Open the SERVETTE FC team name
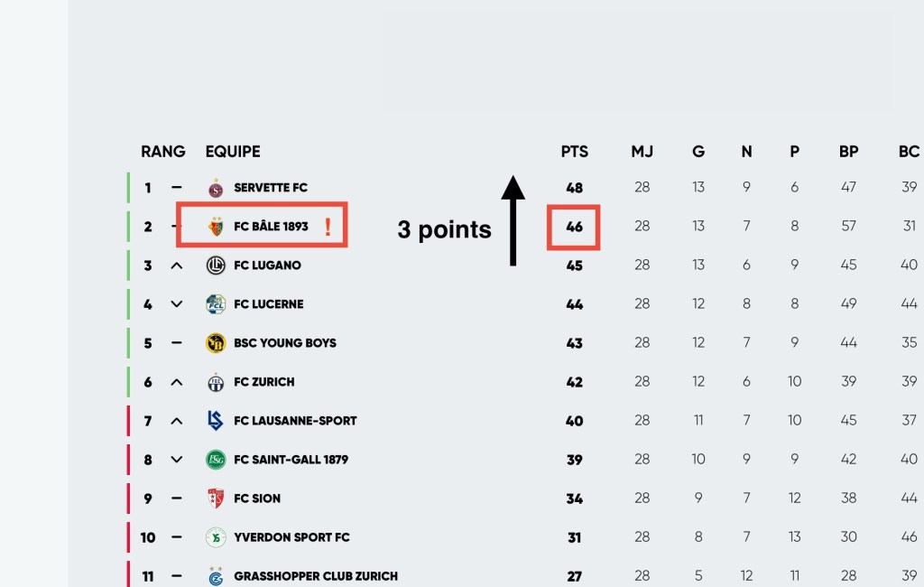This screenshot has height=587, width=924. [271, 188]
